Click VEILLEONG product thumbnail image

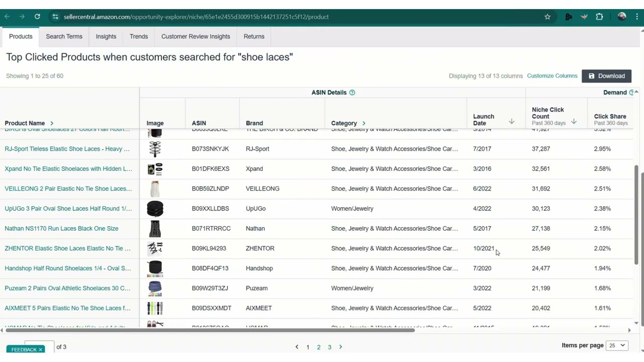coord(155,189)
